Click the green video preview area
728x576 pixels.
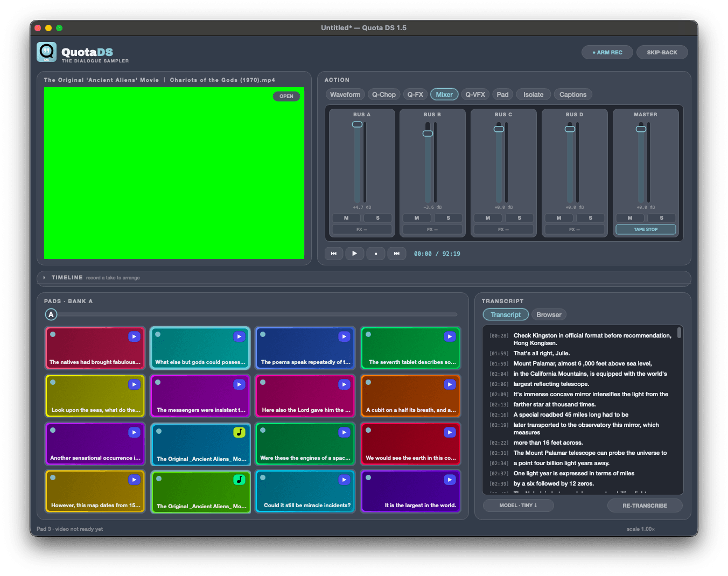coord(174,173)
